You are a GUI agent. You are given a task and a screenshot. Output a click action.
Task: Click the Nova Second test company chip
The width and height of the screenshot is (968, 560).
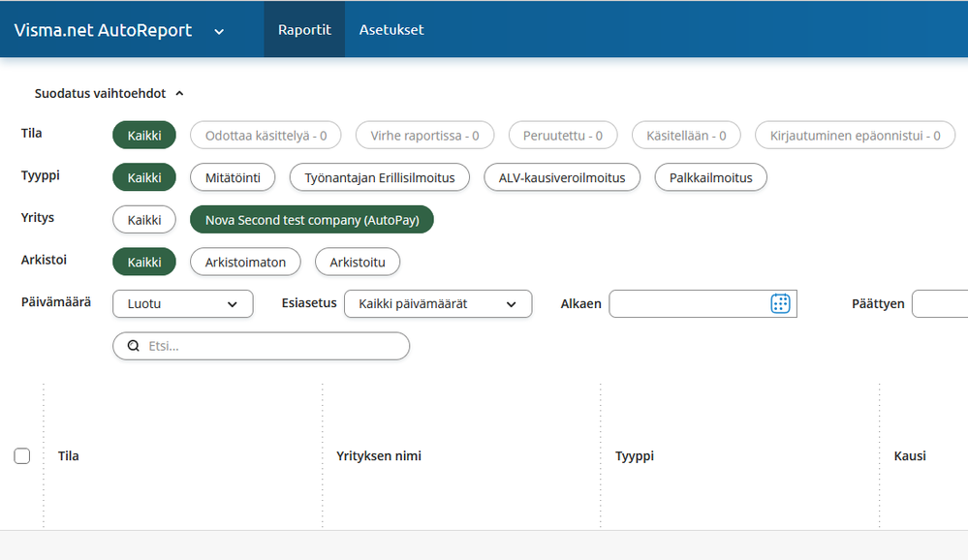pyautogui.click(x=312, y=220)
